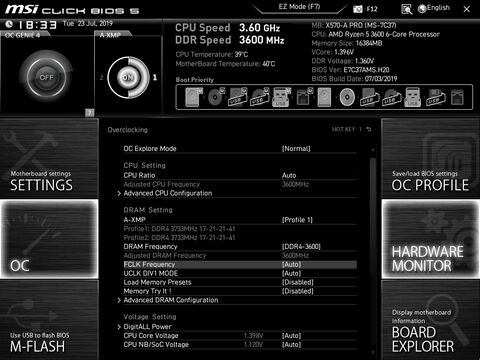
Task: Select the UEFI optical disc boot device icon
Action: coord(216,97)
